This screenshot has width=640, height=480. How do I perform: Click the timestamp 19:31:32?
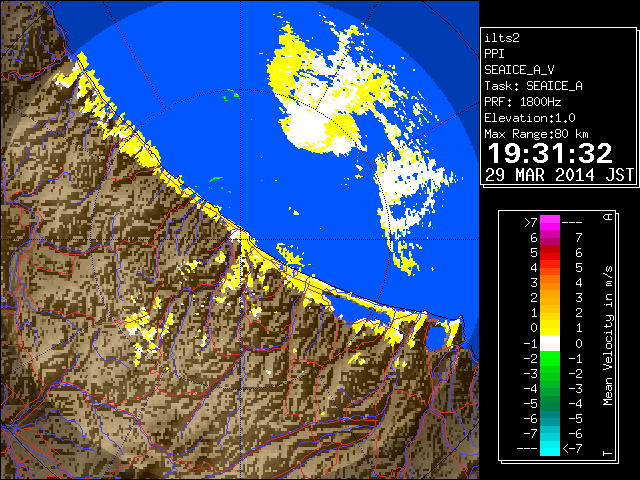(x=550, y=153)
